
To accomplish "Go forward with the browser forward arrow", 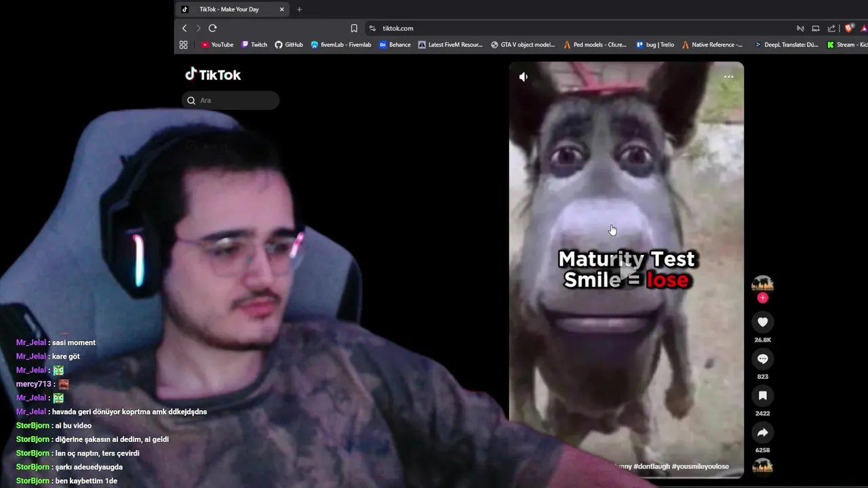I will point(198,28).
